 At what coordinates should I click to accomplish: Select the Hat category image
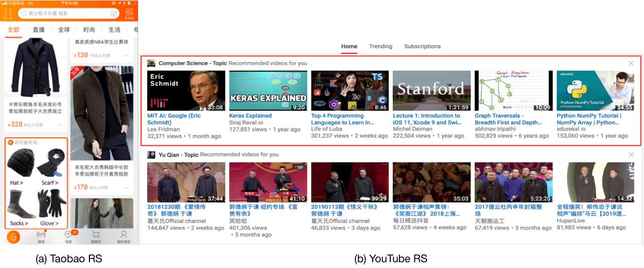[21, 163]
